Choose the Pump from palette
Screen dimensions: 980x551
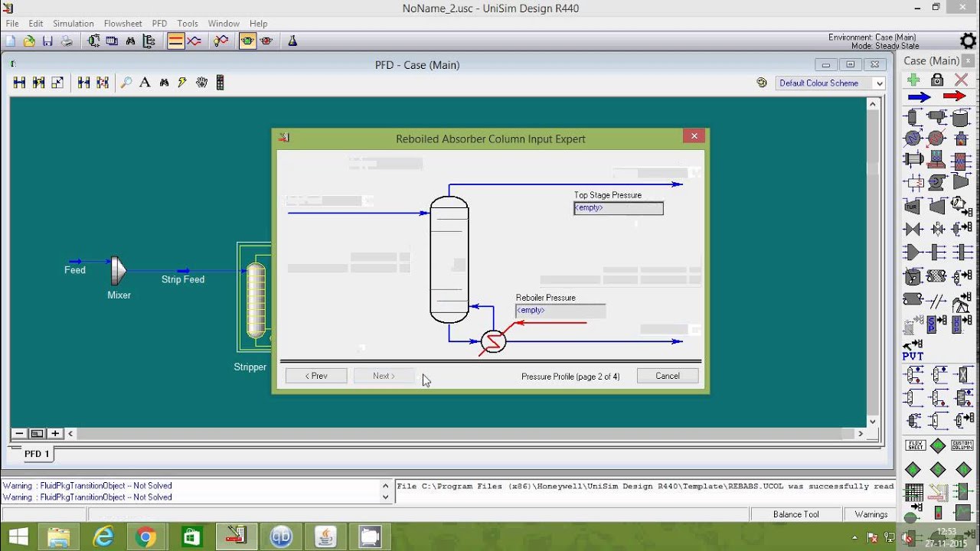937,183
